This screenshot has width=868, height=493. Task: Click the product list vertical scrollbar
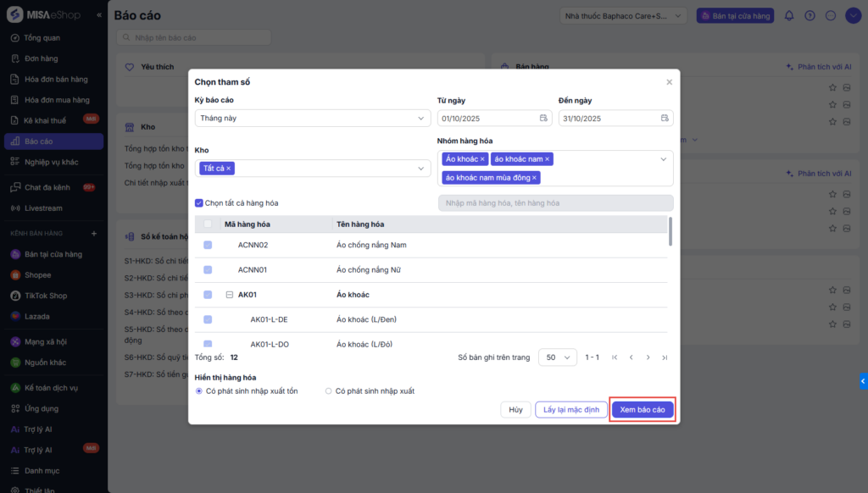670,231
